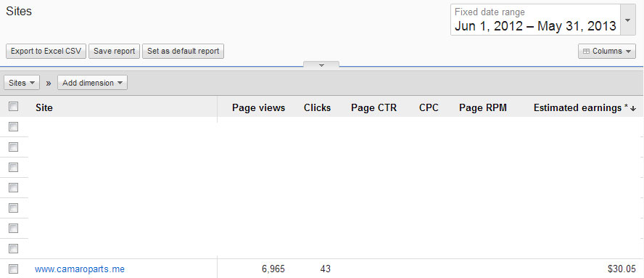Sort by the Page RPM column

[483, 107]
